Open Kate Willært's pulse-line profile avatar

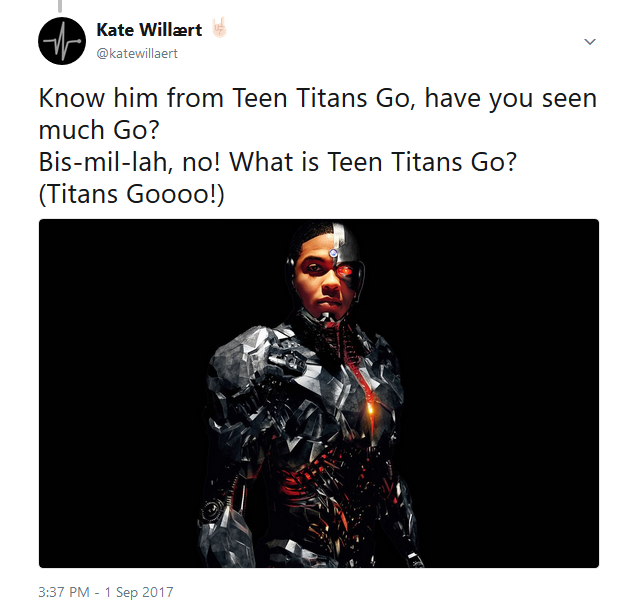[62, 41]
